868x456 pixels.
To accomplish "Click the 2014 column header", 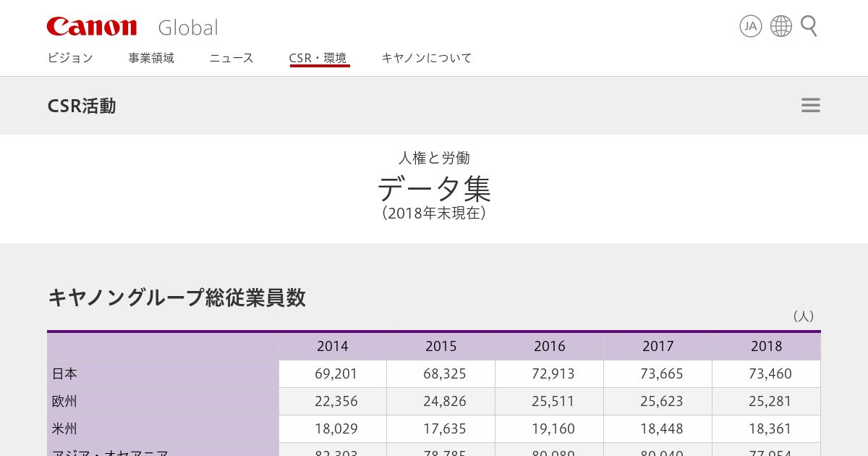I will coord(333,346).
